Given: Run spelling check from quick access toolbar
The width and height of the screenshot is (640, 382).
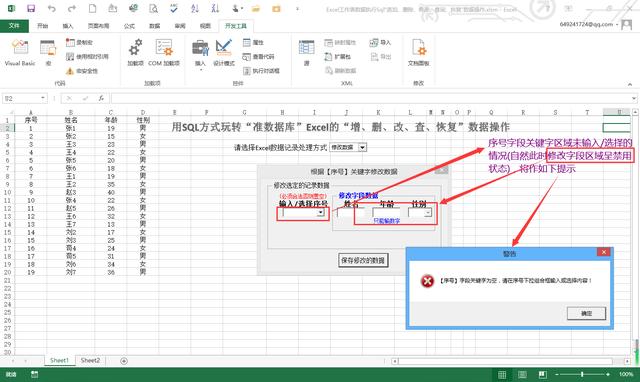Looking at the screenshot, I should [174, 8].
